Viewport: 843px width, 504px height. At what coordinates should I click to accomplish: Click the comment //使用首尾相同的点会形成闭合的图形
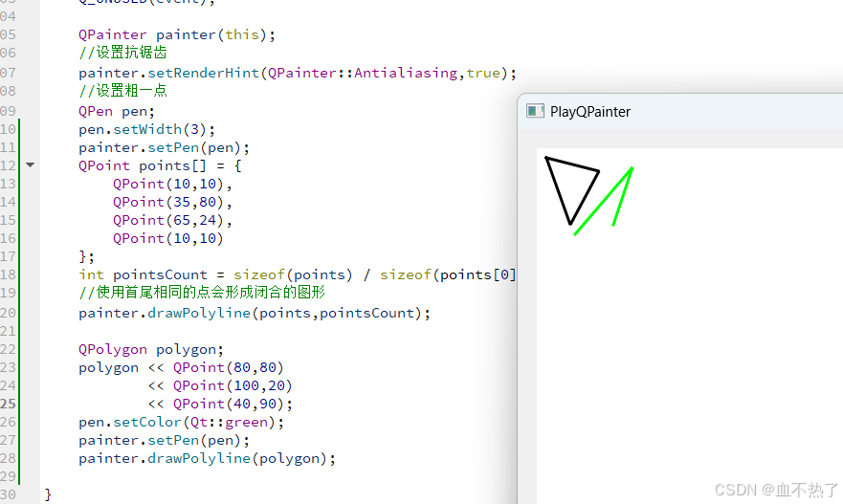202,293
